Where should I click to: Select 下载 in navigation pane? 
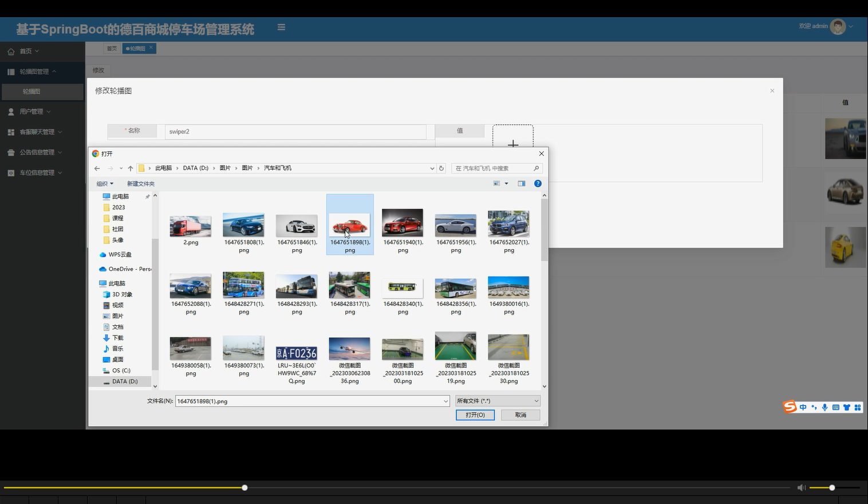point(117,338)
